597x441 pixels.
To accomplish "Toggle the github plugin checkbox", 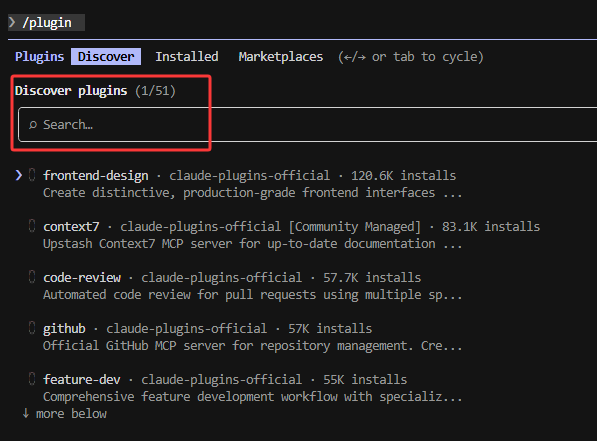I will 32,328.
